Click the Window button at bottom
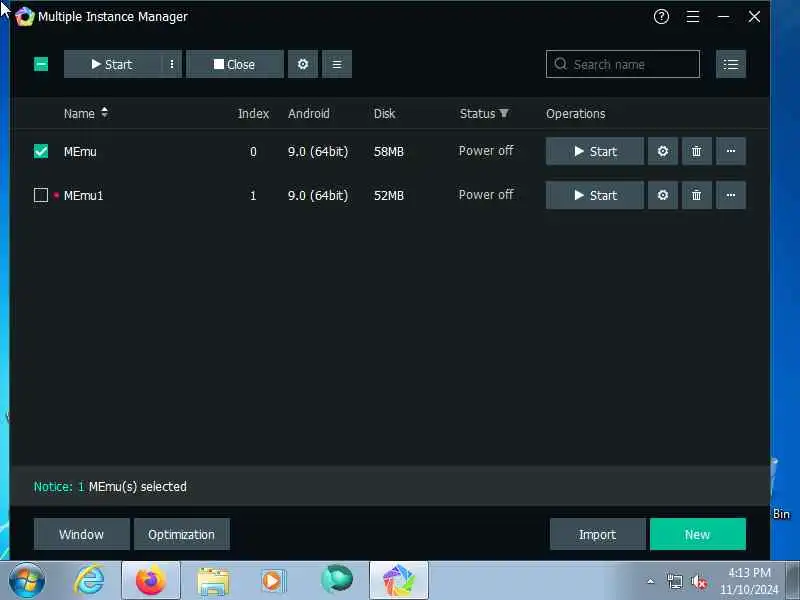The image size is (800, 600). click(x=82, y=534)
